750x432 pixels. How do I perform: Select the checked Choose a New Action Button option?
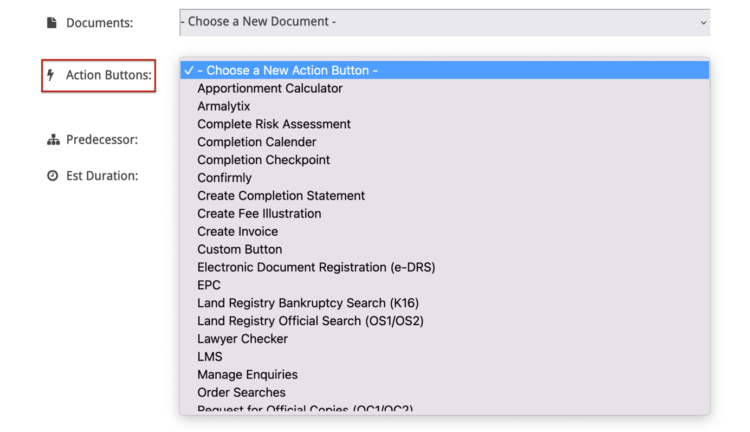tap(287, 71)
